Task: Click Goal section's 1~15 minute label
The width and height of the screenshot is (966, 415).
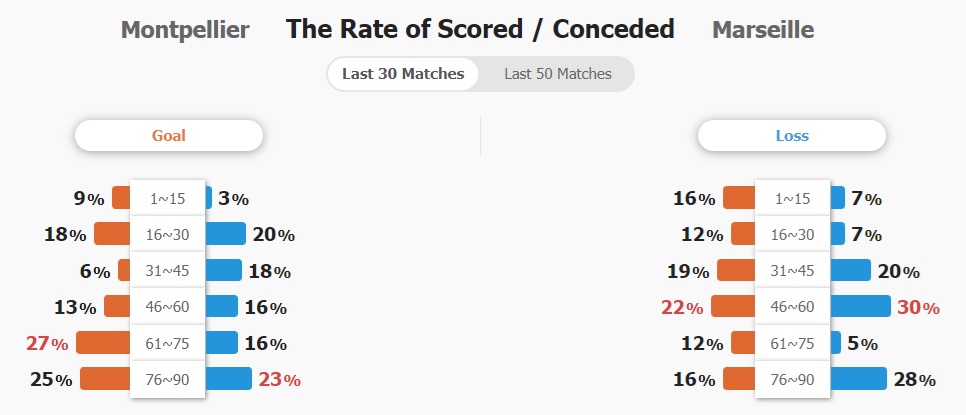Action: (168, 198)
